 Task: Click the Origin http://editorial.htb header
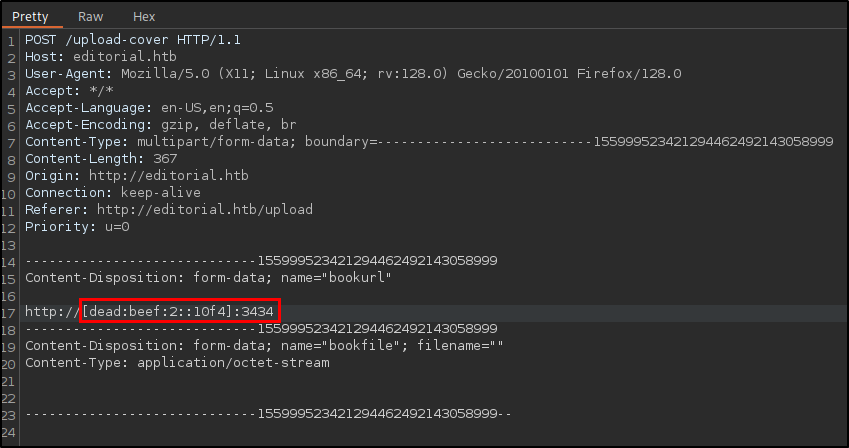(x=137, y=176)
